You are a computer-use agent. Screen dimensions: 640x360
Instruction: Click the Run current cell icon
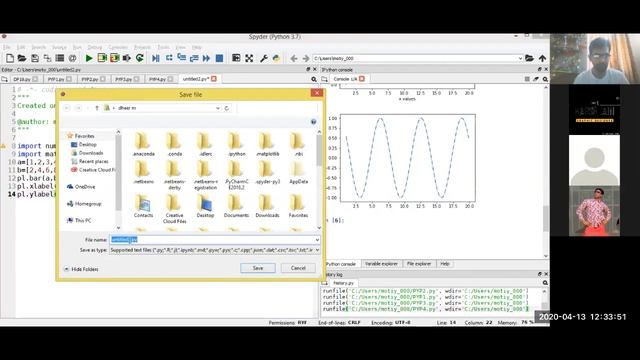tap(102, 58)
